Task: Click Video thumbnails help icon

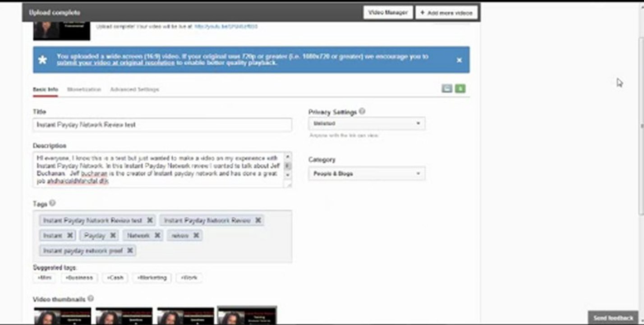Action: (91, 299)
